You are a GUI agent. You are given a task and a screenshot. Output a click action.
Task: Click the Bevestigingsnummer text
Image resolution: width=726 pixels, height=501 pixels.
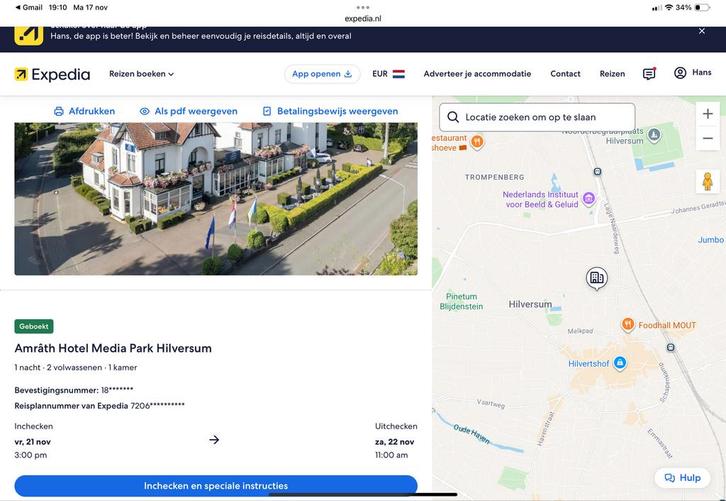click(x=74, y=390)
